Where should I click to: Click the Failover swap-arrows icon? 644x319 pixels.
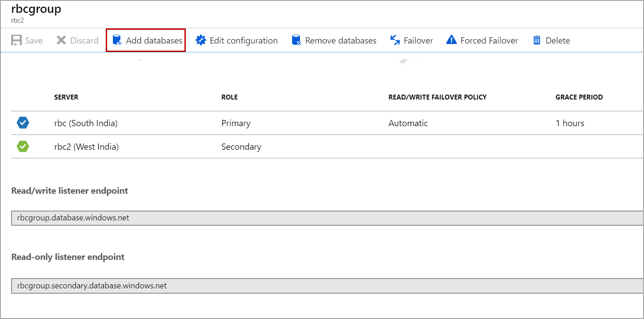point(395,40)
